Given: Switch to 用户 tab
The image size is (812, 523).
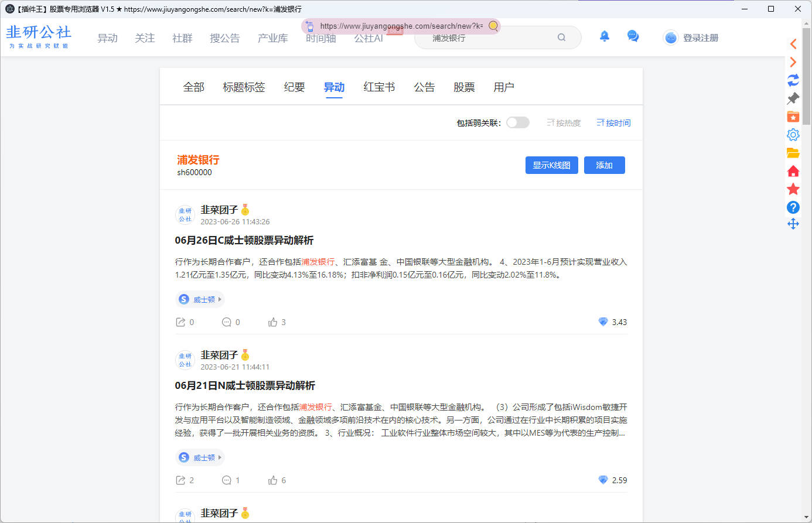Looking at the screenshot, I should point(504,87).
